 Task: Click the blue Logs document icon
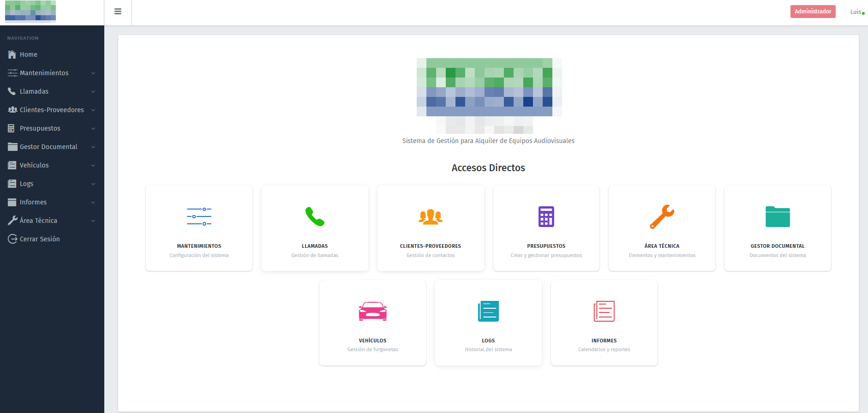488,311
